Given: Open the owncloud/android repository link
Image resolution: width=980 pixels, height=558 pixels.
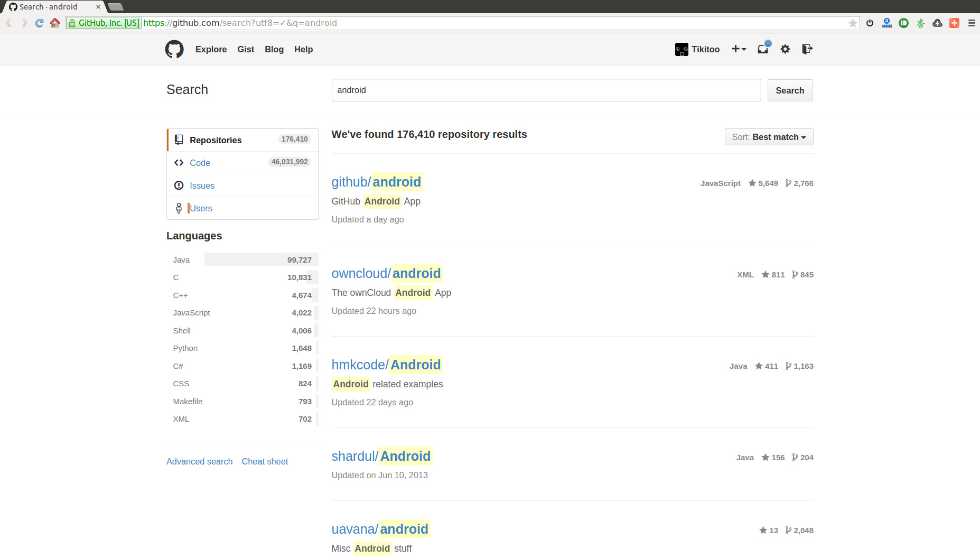Looking at the screenshot, I should coord(386,273).
